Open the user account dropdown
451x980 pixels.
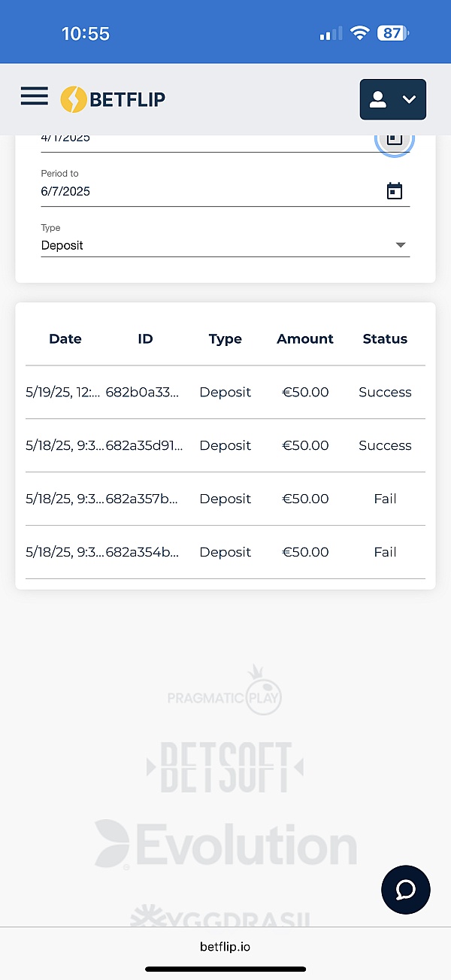(x=393, y=99)
